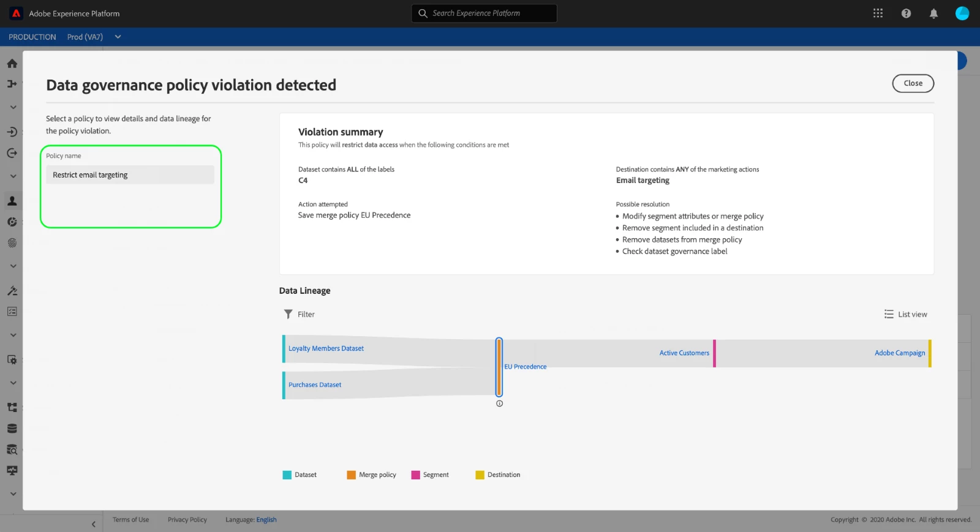Close the policy violation dialog
The width and height of the screenshot is (980, 532).
(x=913, y=83)
